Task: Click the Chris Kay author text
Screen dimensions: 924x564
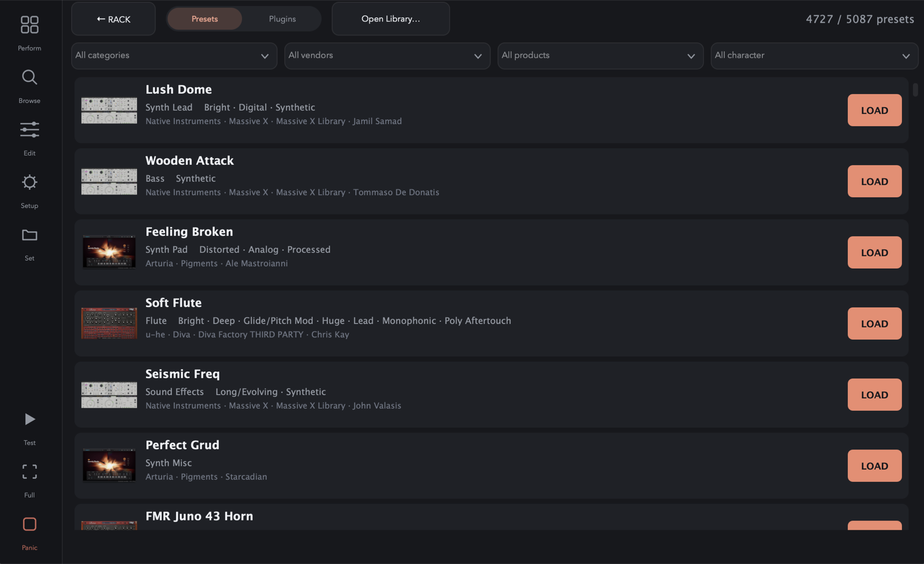Action: [330, 335]
